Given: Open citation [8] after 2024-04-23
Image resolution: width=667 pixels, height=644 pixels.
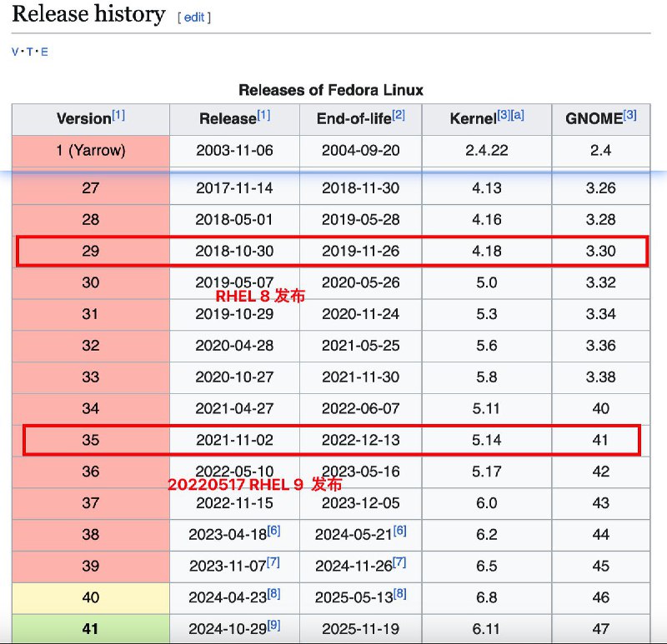Looking at the screenshot, I should point(273,595).
